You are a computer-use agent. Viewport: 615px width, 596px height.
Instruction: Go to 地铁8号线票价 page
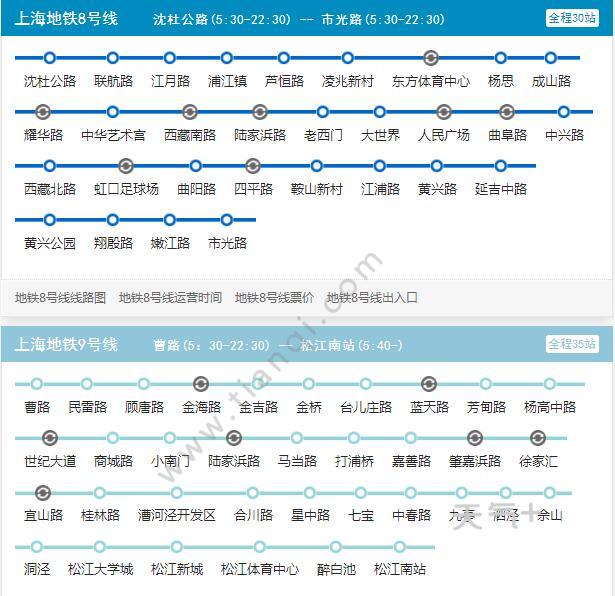click(274, 297)
